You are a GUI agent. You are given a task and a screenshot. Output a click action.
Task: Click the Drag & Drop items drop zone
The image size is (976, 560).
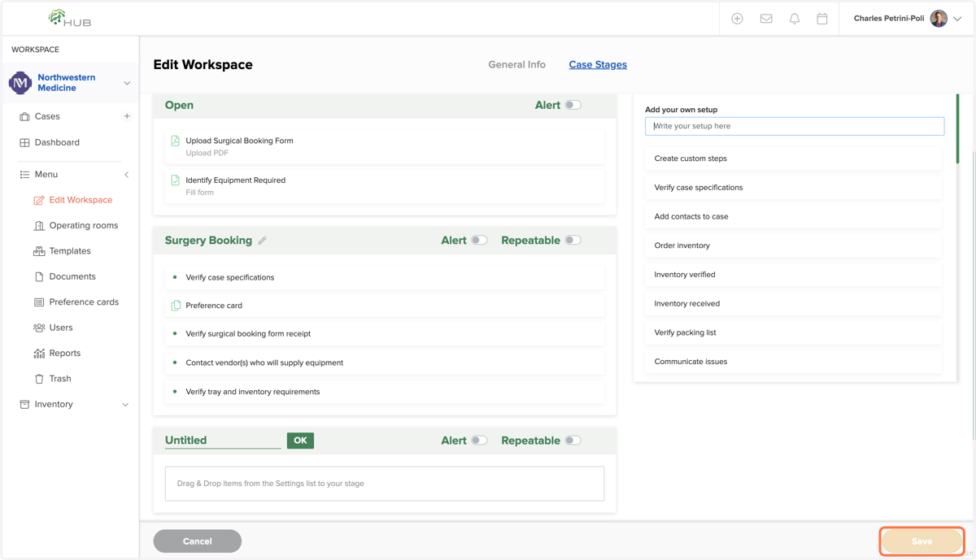coord(385,484)
